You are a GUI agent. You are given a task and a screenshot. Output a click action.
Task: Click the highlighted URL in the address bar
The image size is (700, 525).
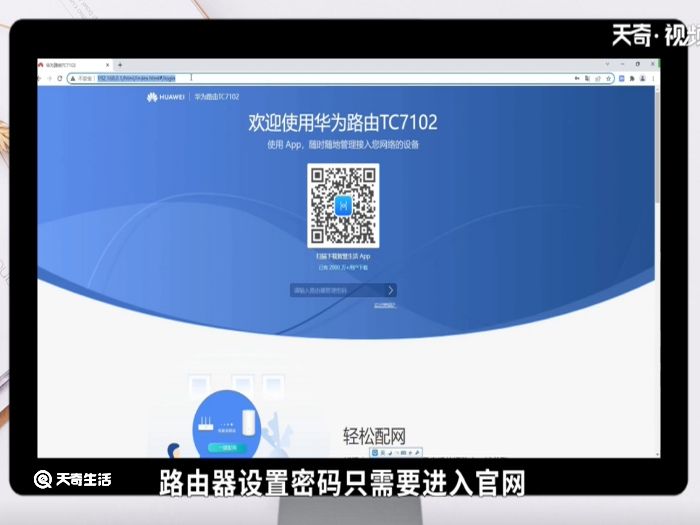coord(137,78)
